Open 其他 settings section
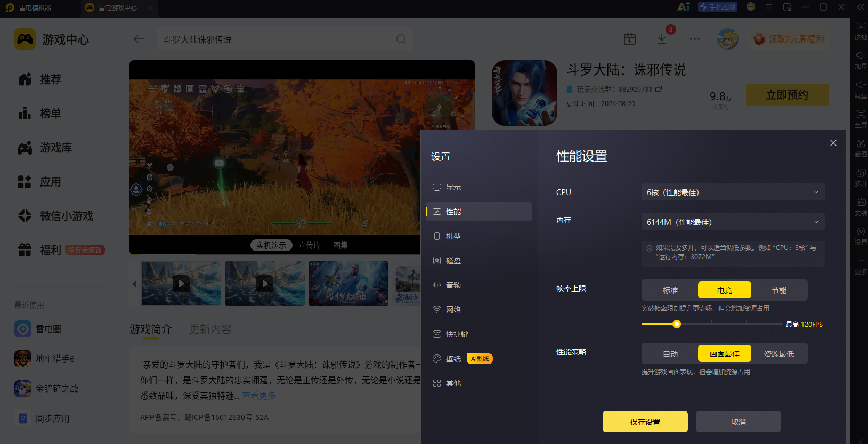 (x=479, y=383)
